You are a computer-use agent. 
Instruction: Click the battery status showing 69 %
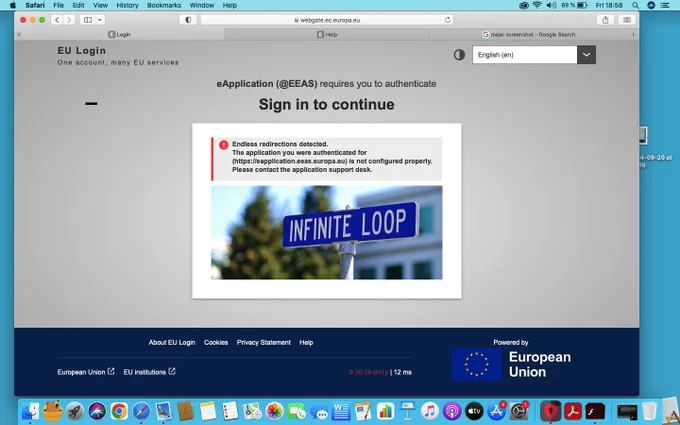[575, 5]
